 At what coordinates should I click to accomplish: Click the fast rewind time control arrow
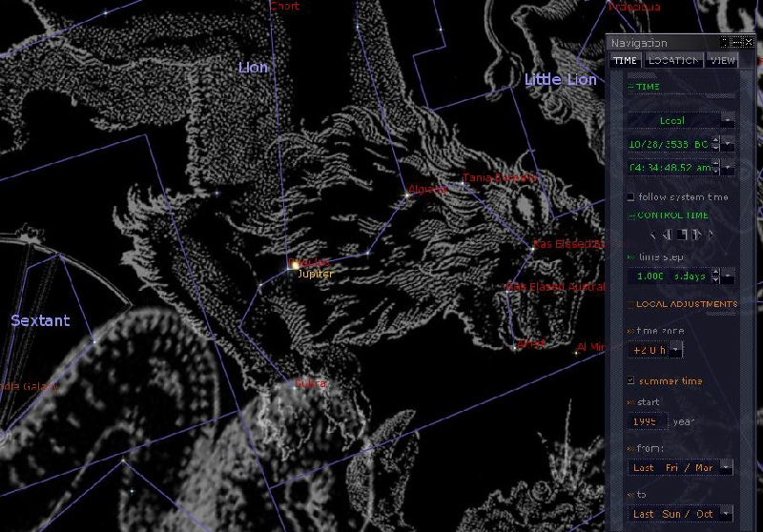click(653, 235)
